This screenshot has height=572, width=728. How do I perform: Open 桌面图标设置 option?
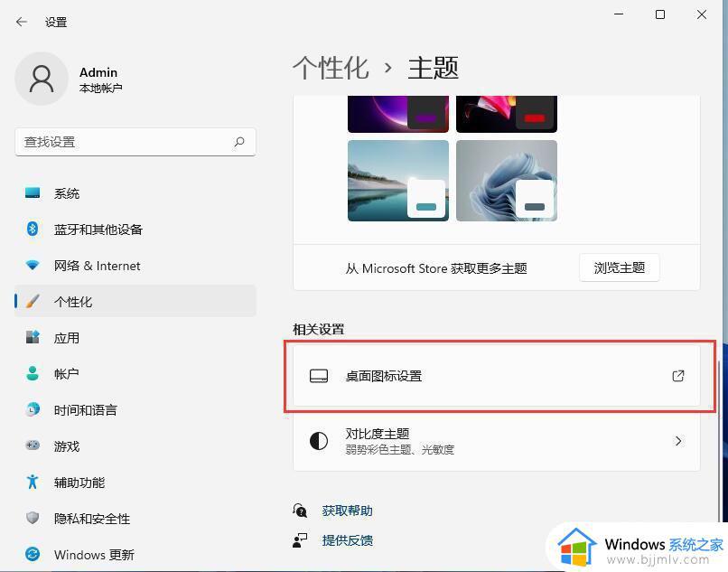496,375
